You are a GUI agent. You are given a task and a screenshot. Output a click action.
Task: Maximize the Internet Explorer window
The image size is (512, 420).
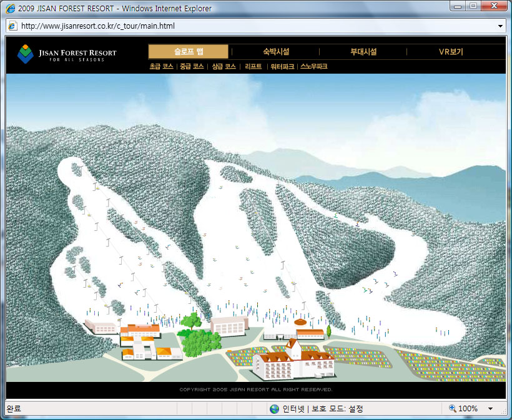(473, 6)
